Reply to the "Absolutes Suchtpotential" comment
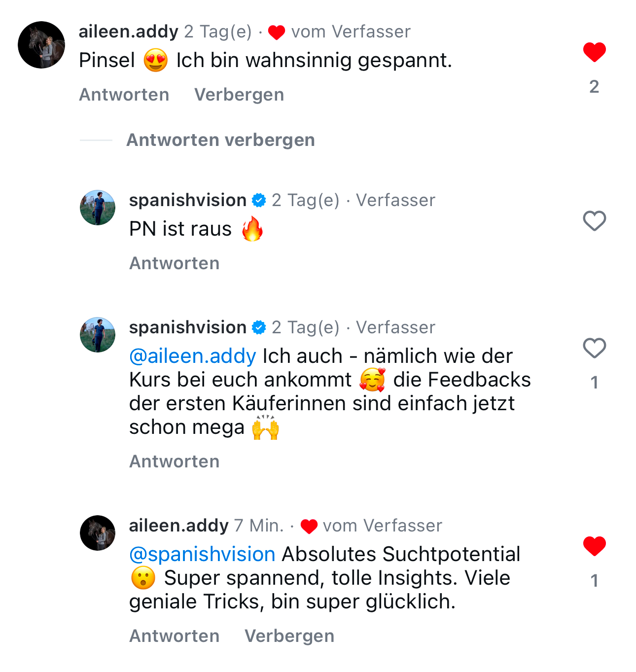This screenshot has height=672, width=636. click(x=175, y=636)
